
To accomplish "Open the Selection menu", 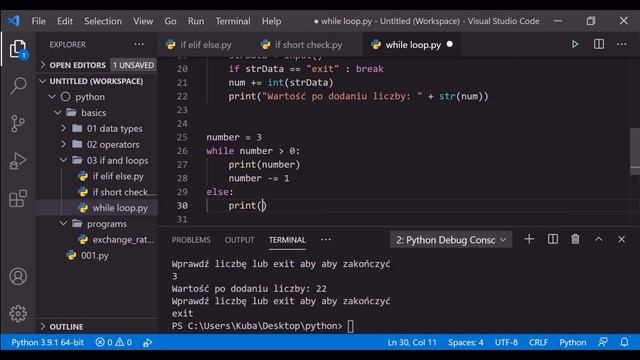I will [x=103, y=21].
